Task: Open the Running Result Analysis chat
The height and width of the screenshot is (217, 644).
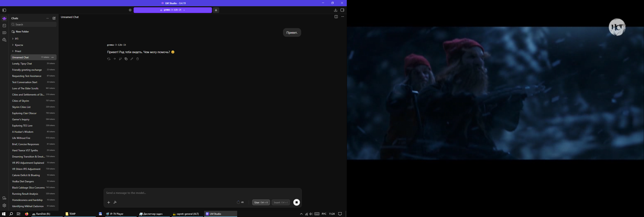Action: (x=33, y=194)
